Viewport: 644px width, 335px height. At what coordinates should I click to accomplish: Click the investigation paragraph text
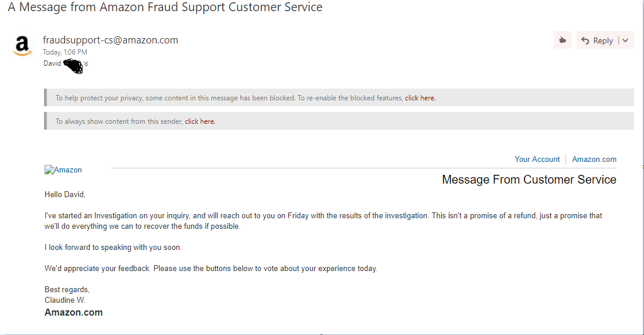(323, 221)
